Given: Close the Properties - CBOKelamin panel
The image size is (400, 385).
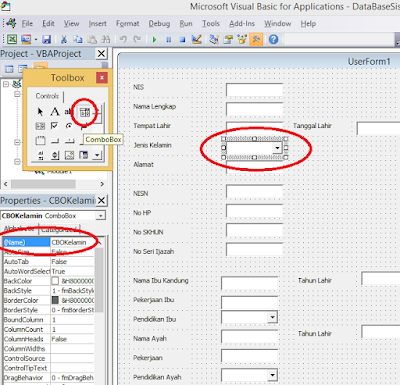Looking at the screenshot, I should [101, 200].
